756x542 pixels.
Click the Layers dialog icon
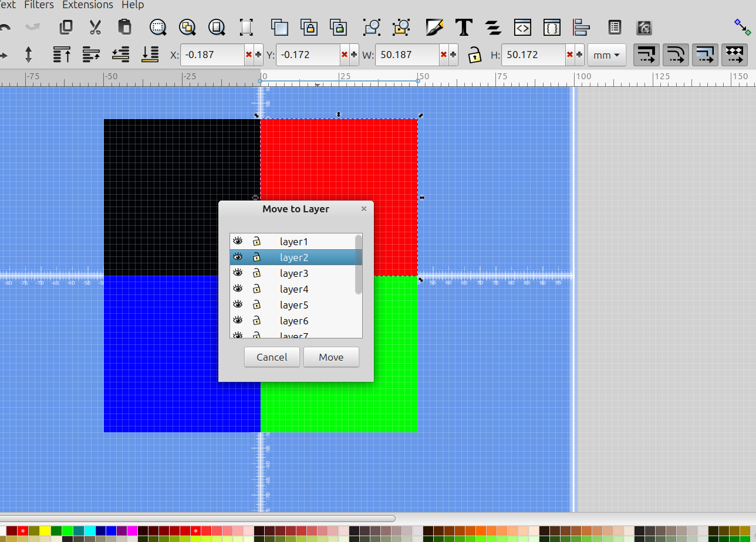(x=493, y=27)
